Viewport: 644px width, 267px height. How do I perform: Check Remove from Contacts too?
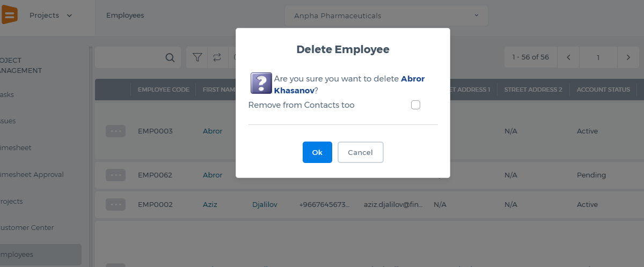(415, 105)
